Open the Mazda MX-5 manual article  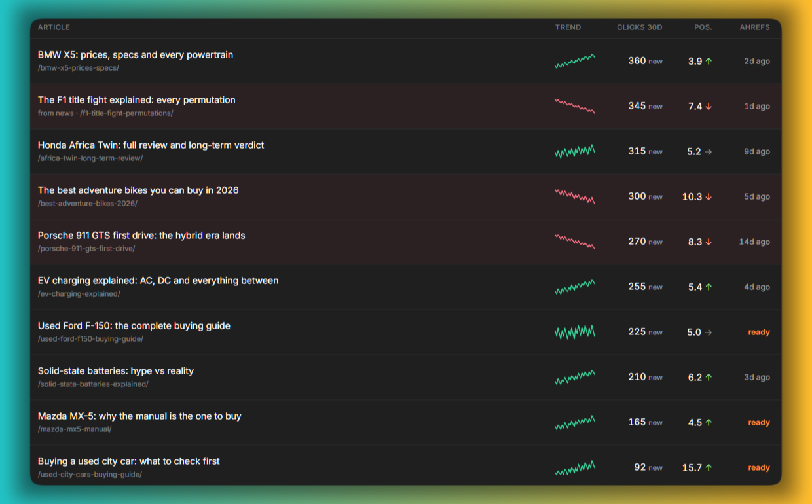pyautogui.click(x=139, y=416)
